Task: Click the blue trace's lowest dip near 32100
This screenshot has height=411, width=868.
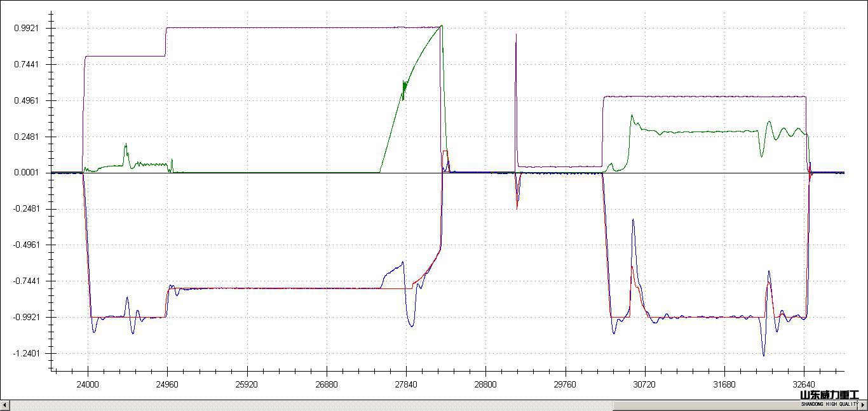Action: coord(763,354)
